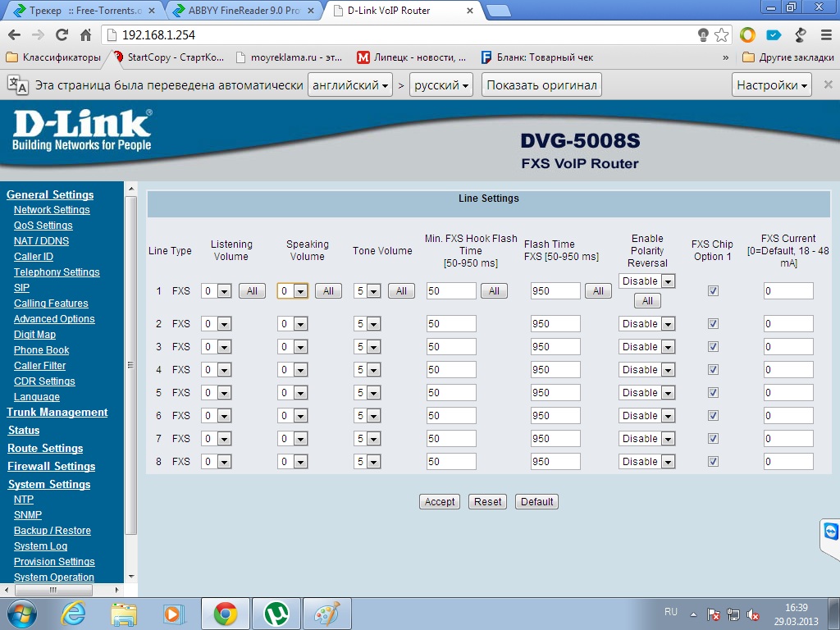Click the browser Forward arrow
The image size is (840, 630).
(x=38, y=34)
